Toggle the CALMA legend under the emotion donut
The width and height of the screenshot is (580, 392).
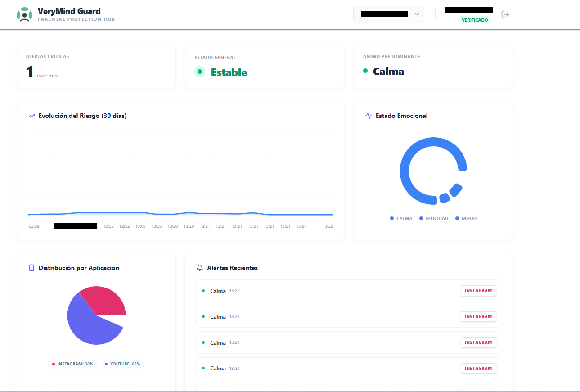401,218
